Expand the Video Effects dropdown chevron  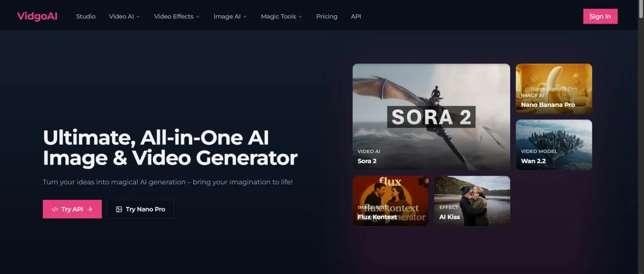(198, 17)
